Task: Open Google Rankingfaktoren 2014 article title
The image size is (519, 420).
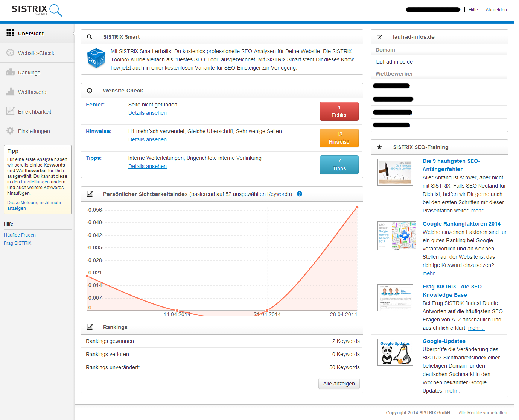Action: (461, 224)
